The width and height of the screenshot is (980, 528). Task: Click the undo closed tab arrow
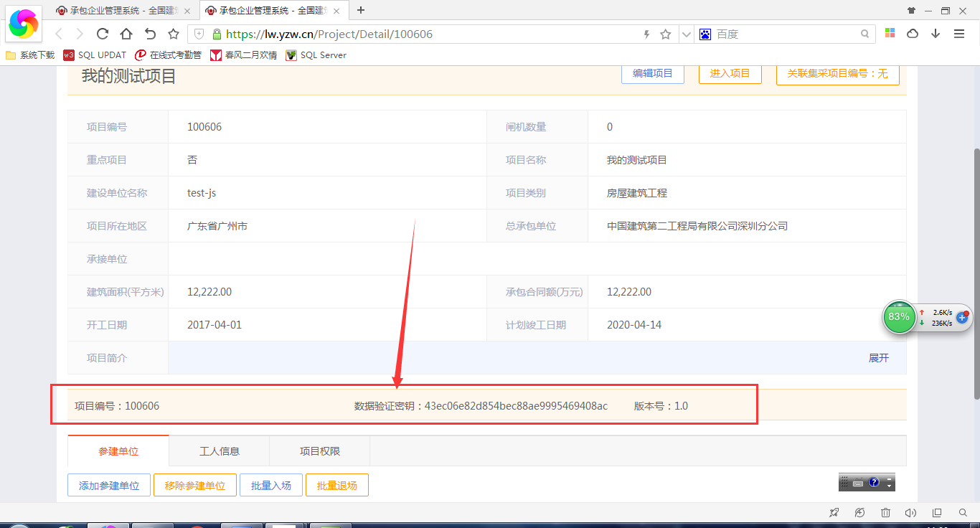tap(150, 34)
